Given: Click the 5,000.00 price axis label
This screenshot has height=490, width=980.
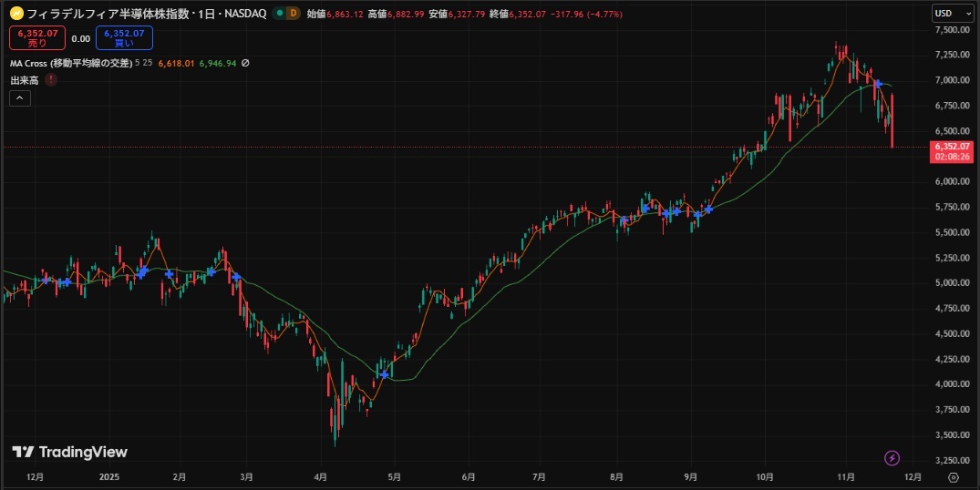Looking at the screenshot, I should 952,282.
